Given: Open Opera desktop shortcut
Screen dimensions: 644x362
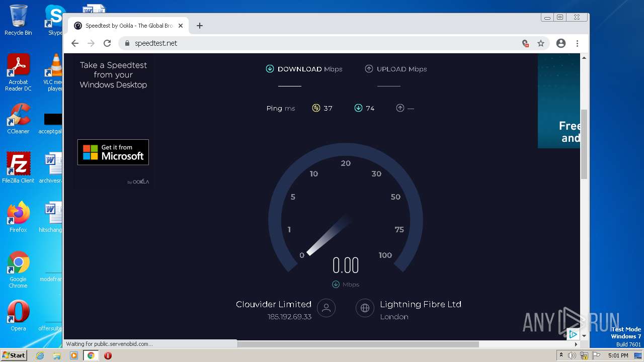Looking at the screenshot, I should (18, 316).
